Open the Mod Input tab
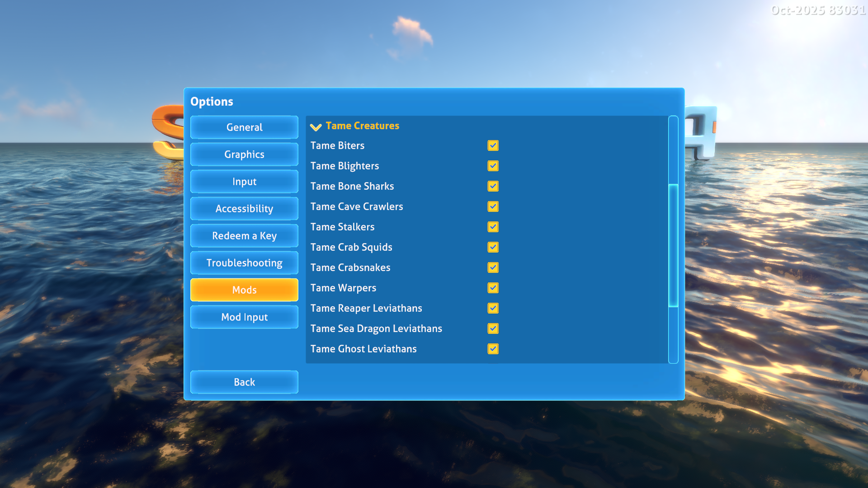 point(244,317)
